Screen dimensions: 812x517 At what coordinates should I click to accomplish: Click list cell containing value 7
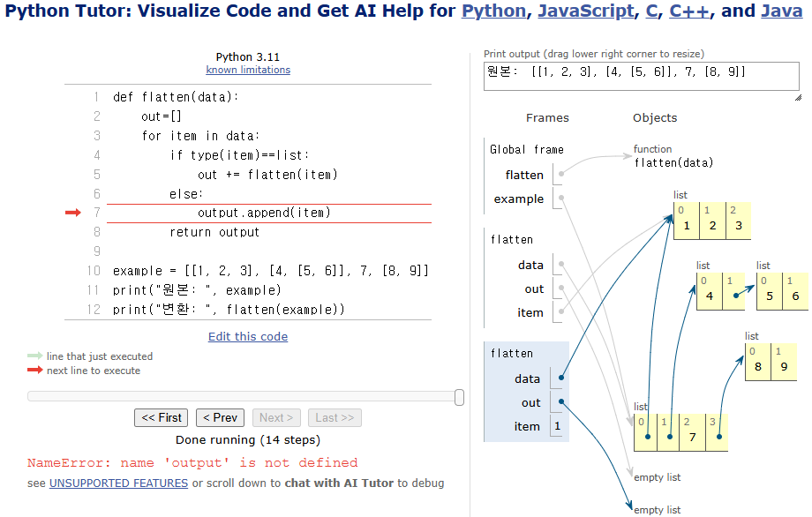(x=692, y=432)
